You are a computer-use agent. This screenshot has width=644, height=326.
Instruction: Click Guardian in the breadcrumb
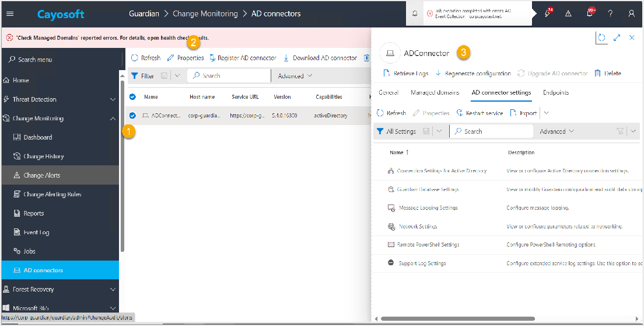(143, 13)
